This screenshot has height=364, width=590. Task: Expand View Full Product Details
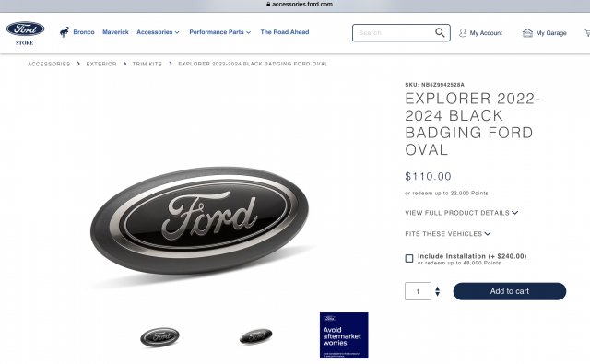pyautogui.click(x=461, y=213)
